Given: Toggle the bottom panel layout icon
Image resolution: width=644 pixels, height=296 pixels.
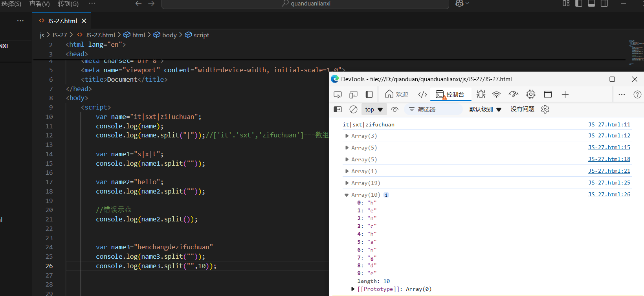Looking at the screenshot, I should point(591,3).
